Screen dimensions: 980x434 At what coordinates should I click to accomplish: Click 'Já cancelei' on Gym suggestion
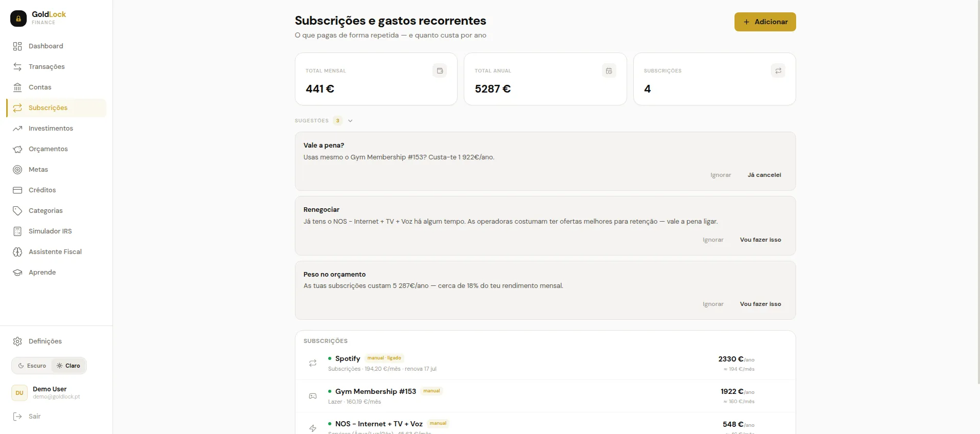tap(764, 175)
